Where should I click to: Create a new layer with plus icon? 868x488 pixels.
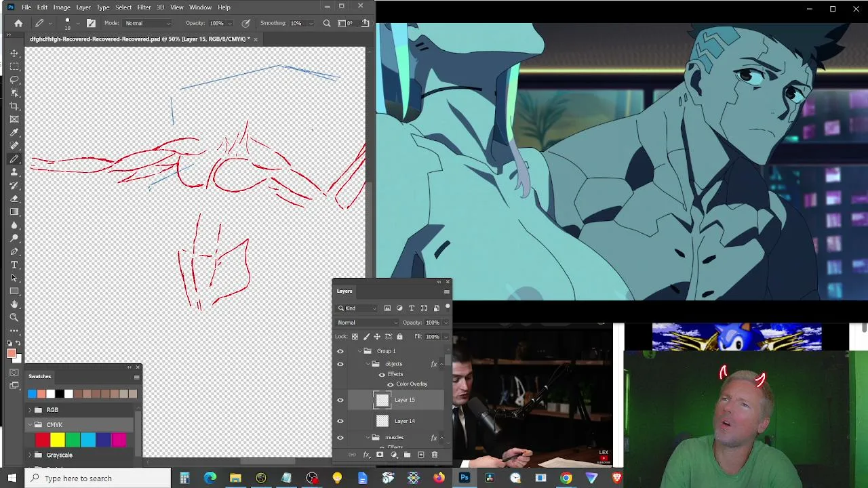421,455
